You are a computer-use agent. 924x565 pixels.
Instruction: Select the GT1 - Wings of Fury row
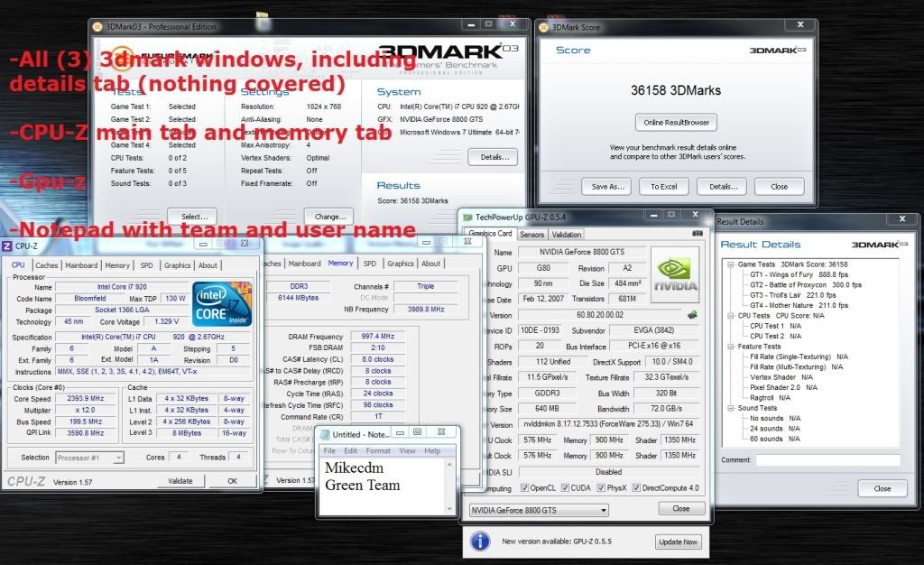799,274
